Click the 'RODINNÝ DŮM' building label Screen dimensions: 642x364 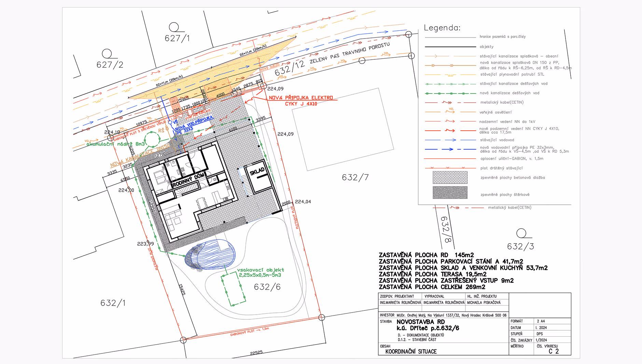[189, 180]
